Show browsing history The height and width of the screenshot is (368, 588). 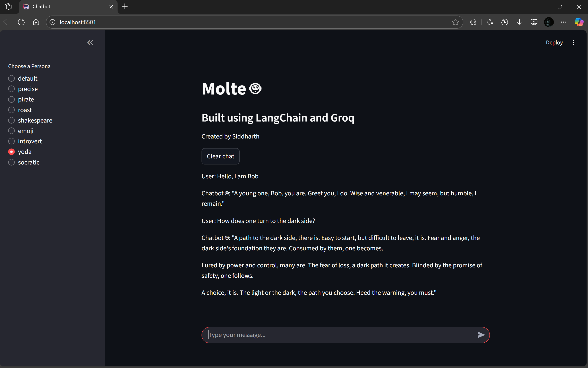click(504, 22)
